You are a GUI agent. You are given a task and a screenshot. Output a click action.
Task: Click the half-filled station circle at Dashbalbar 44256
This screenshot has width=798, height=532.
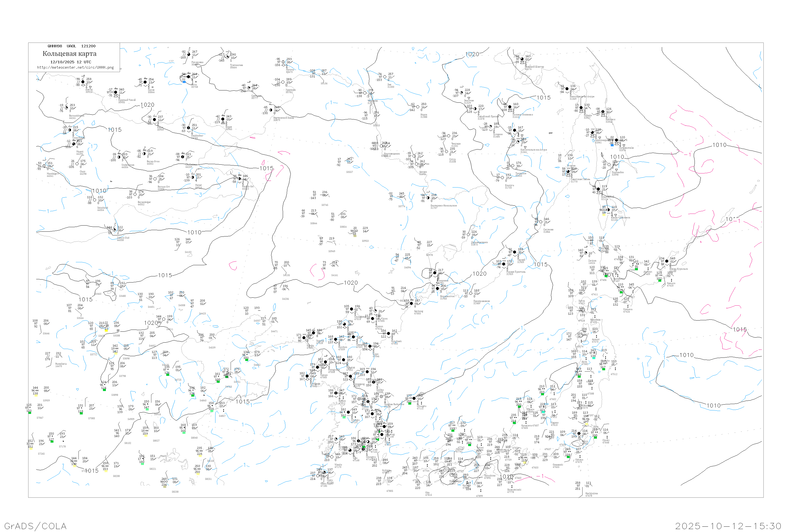point(189,128)
